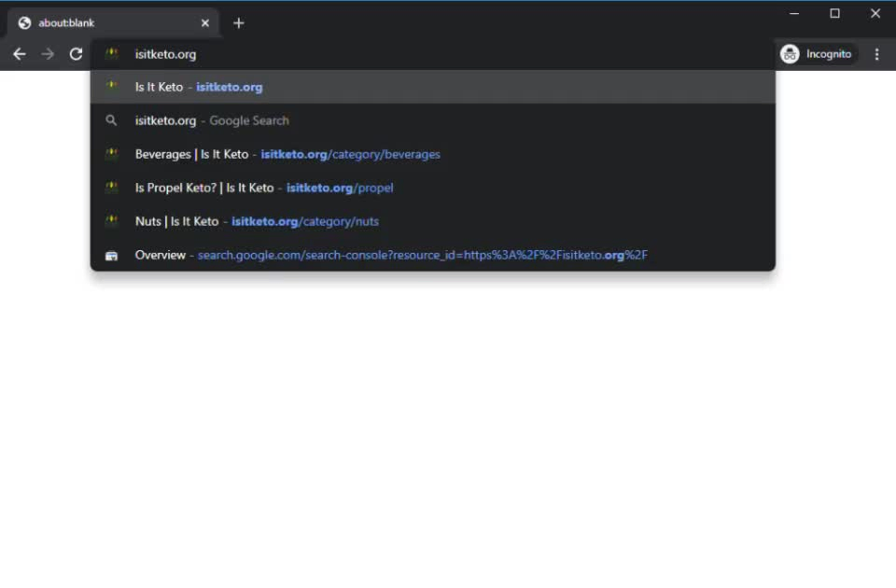Image resolution: width=896 pixels, height=588 pixels.
Task: Open the Nuts category suggestion
Action: pyautogui.click(x=432, y=222)
